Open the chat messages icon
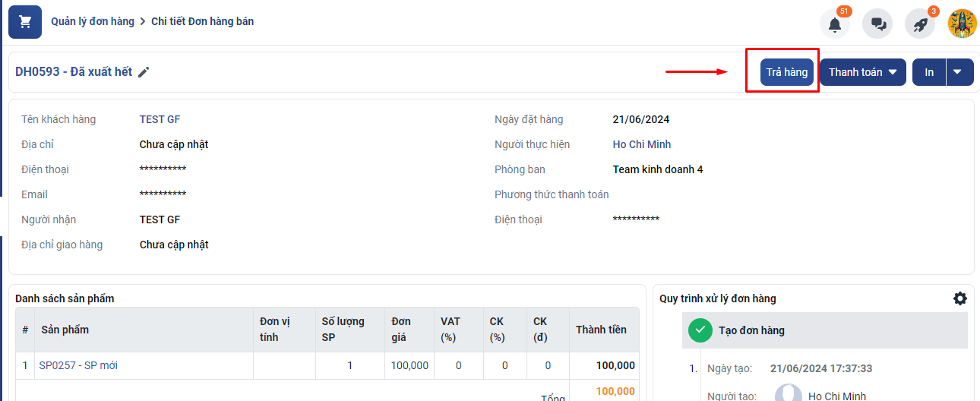980x401 pixels. (x=877, y=24)
